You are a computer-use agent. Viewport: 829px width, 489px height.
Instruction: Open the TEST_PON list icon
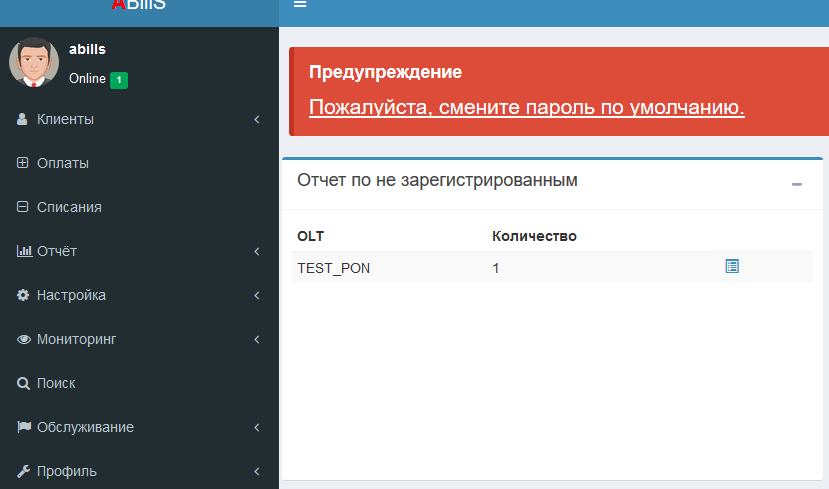tap(732, 267)
